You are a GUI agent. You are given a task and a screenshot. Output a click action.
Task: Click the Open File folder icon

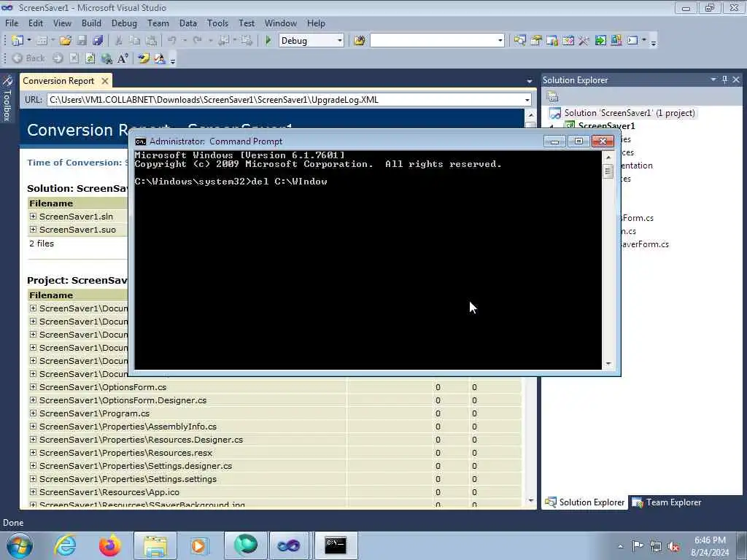(x=66, y=41)
